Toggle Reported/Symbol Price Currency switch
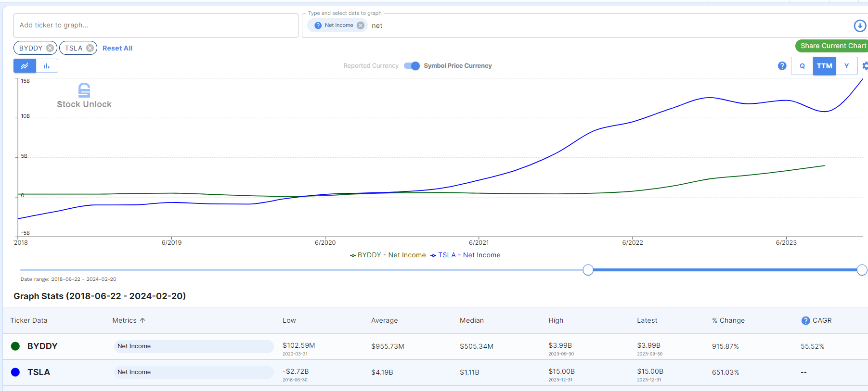 point(412,66)
